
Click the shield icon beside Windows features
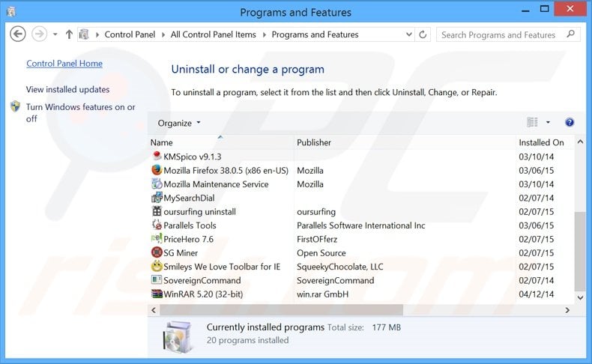tap(16, 107)
